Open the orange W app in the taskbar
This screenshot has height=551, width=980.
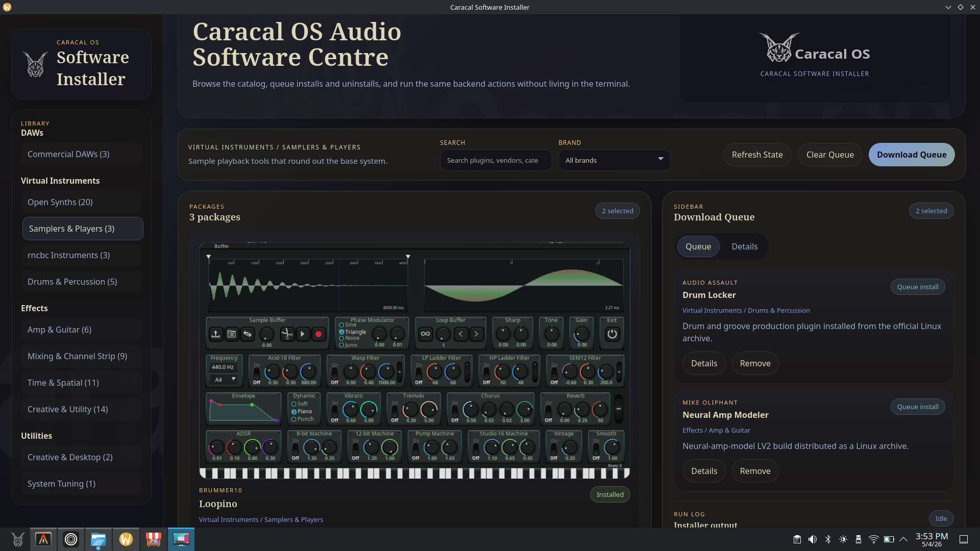click(x=126, y=539)
